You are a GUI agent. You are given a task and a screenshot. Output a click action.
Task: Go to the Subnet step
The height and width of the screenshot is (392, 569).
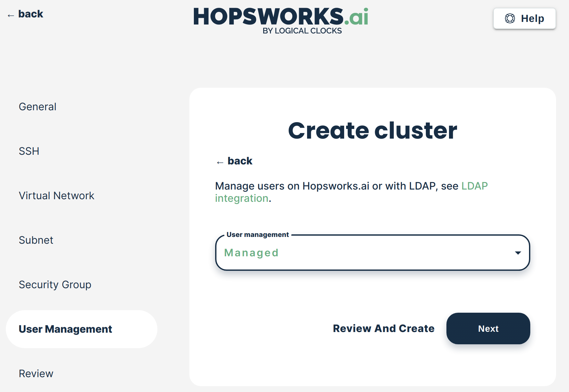click(x=36, y=240)
